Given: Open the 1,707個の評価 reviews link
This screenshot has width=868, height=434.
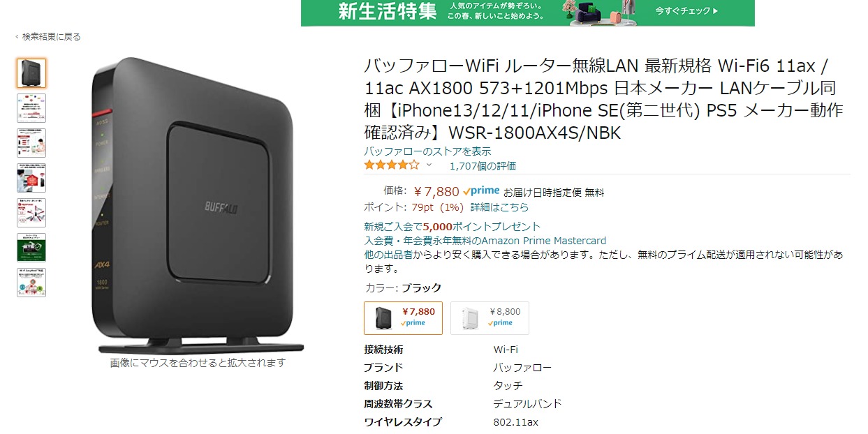Looking at the screenshot, I should [x=483, y=166].
